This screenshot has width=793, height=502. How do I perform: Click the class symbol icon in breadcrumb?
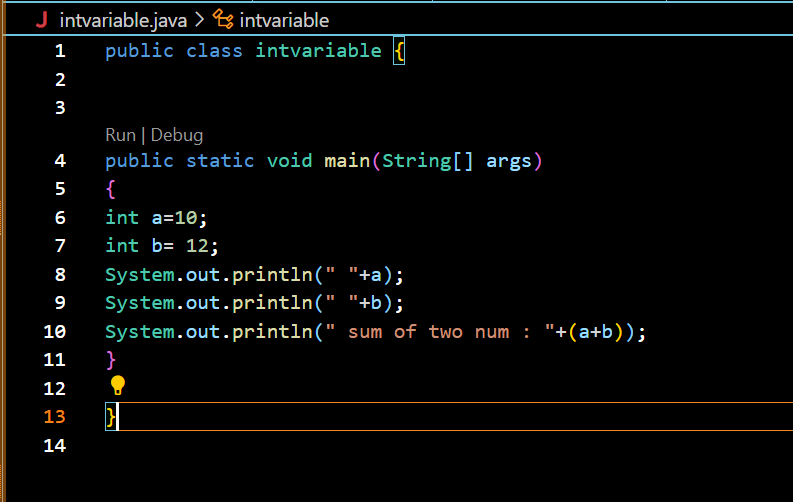[x=223, y=20]
